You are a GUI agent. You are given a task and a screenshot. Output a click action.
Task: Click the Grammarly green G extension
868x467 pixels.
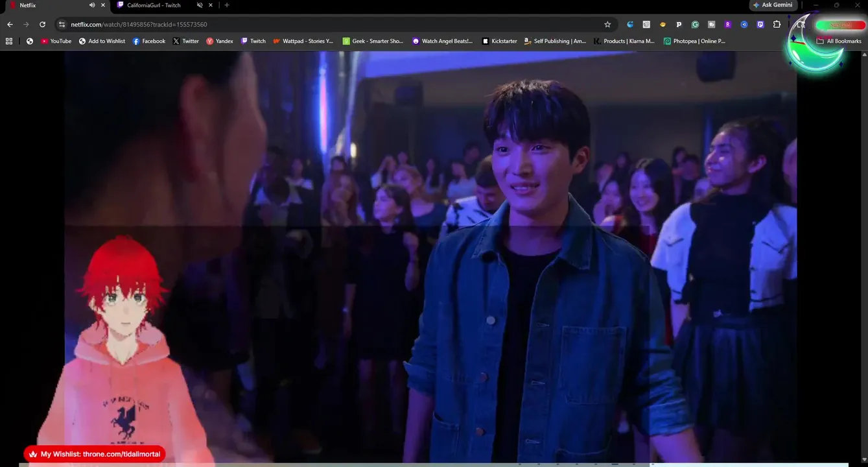(x=695, y=25)
